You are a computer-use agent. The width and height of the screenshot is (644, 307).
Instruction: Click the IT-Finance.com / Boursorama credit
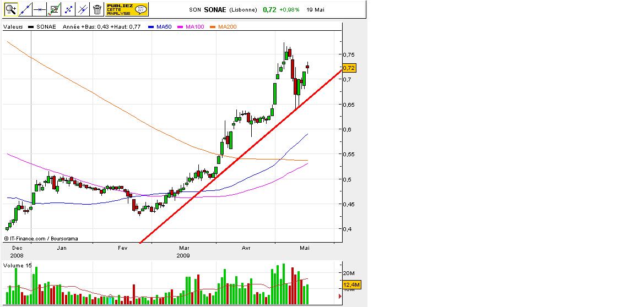tap(41, 238)
